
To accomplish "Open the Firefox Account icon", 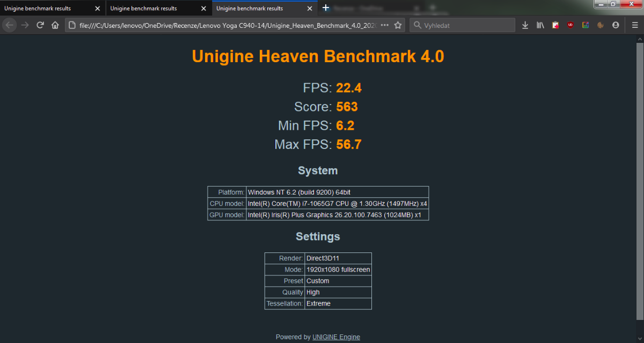I will click(616, 25).
